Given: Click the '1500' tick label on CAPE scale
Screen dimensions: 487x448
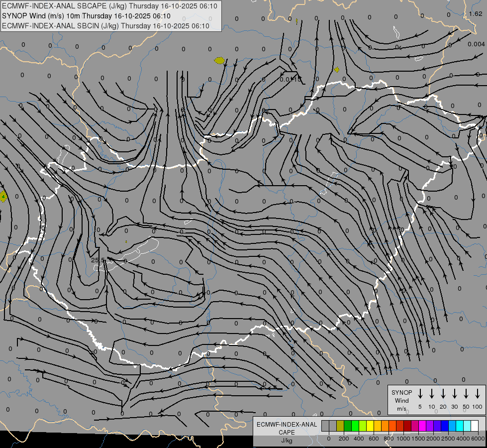Looking at the screenshot, I should [x=418, y=439].
